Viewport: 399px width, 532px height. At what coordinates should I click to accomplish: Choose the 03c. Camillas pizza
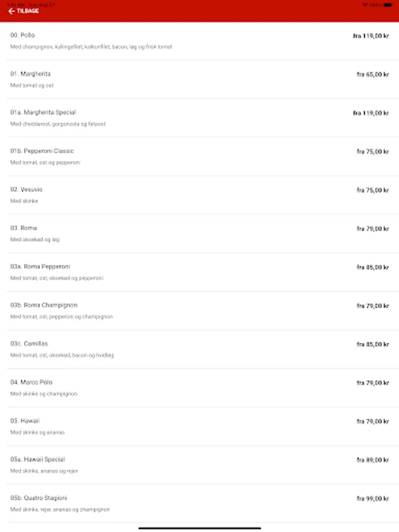(200, 349)
